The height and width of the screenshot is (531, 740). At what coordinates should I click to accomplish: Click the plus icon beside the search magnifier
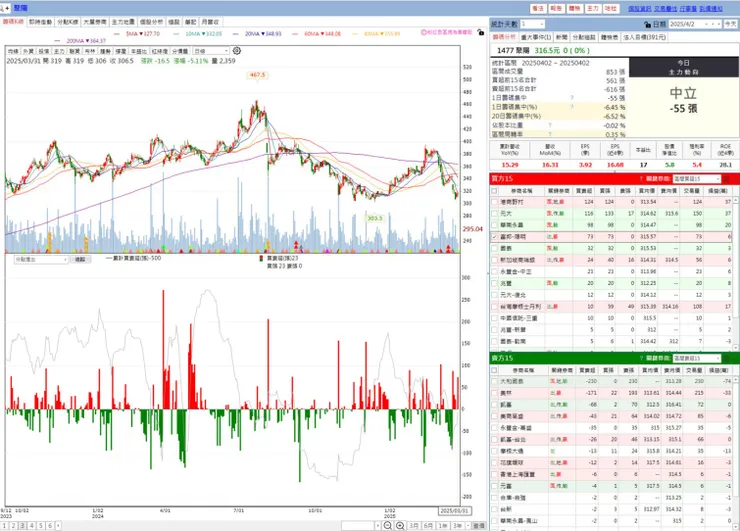coord(8,8)
